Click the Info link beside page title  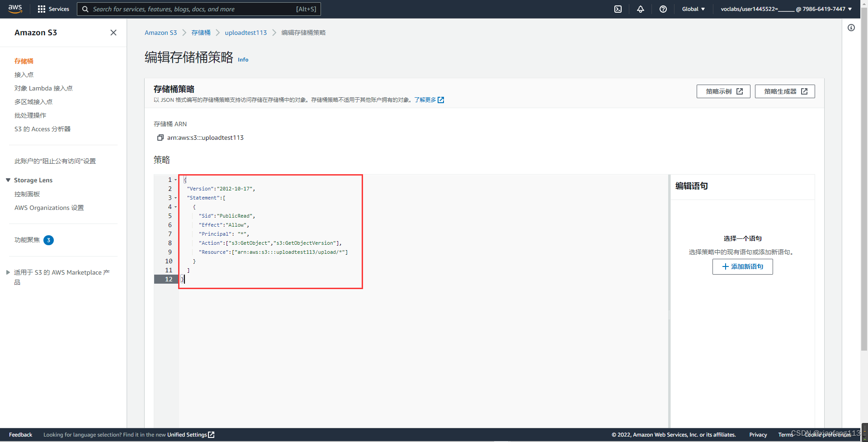[x=243, y=60]
